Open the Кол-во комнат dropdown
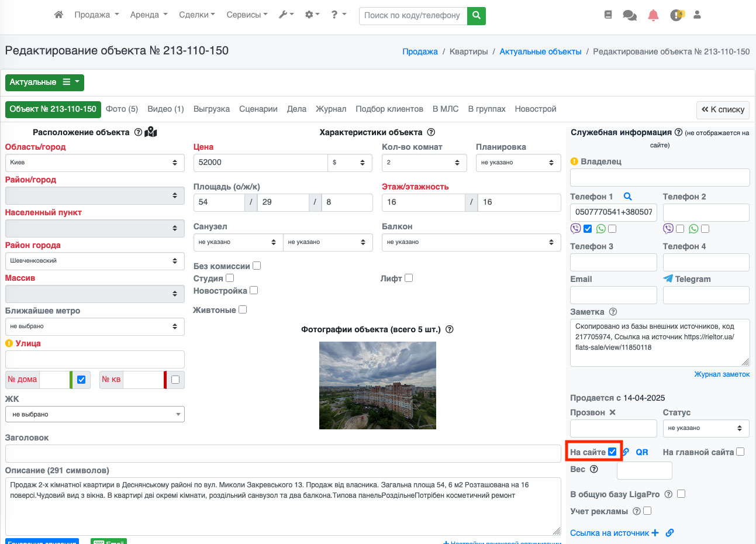 (x=424, y=163)
